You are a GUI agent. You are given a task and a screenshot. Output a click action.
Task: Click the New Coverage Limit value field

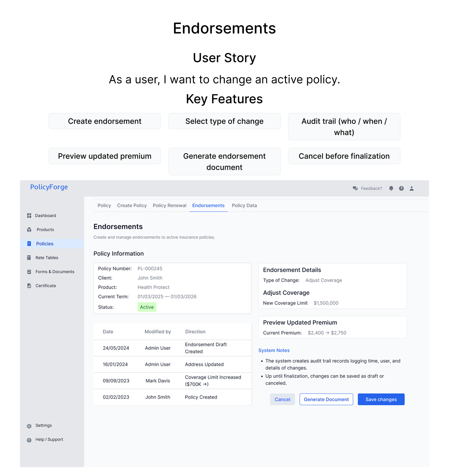[x=326, y=303]
